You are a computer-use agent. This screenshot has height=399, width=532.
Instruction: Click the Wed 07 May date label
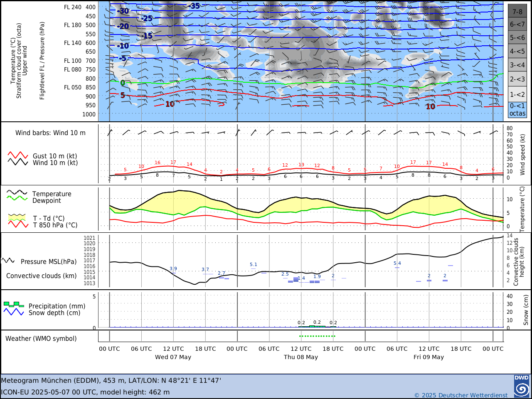point(173,357)
